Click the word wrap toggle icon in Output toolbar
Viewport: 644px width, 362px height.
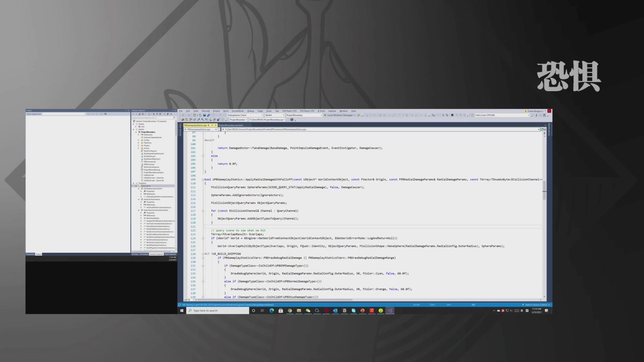(x=105, y=114)
